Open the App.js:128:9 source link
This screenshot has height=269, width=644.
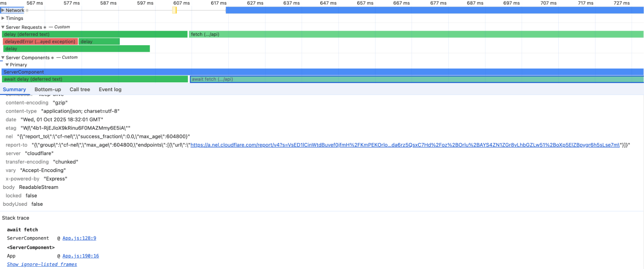pyautogui.click(x=79, y=238)
